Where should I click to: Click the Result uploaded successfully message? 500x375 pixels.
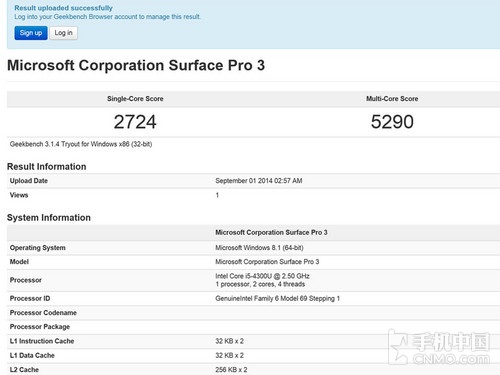[63, 8]
